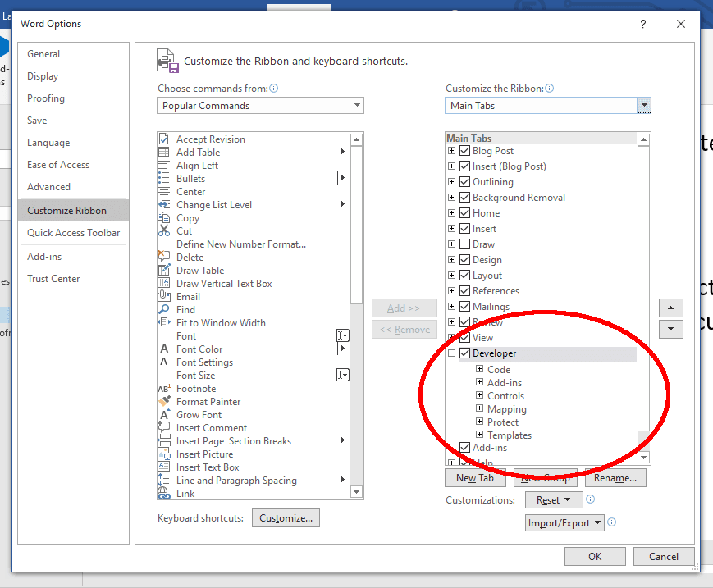Select the Bullets list icon
The height and width of the screenshot is (588, 713).
pos(164,179)
